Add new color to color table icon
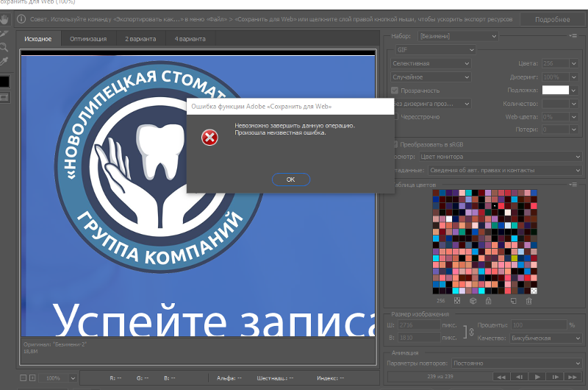The image size is (588, 390). click(x=513, y=301)
